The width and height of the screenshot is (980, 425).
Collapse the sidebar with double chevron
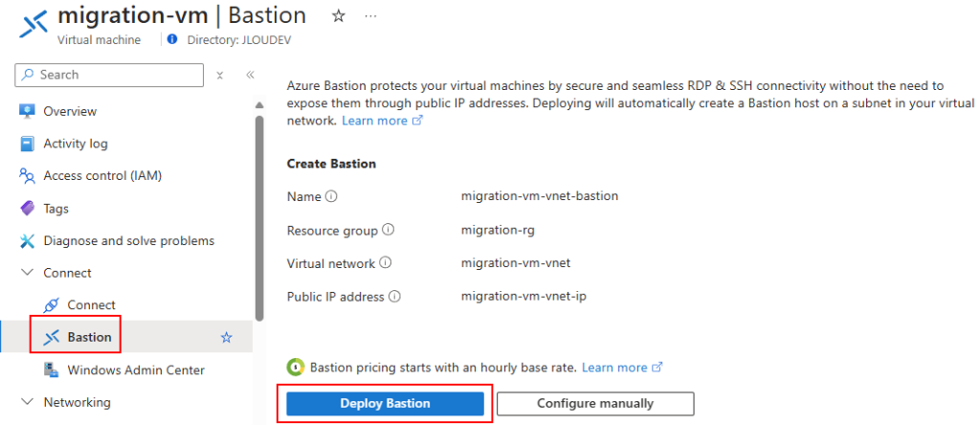pos(250,75)
